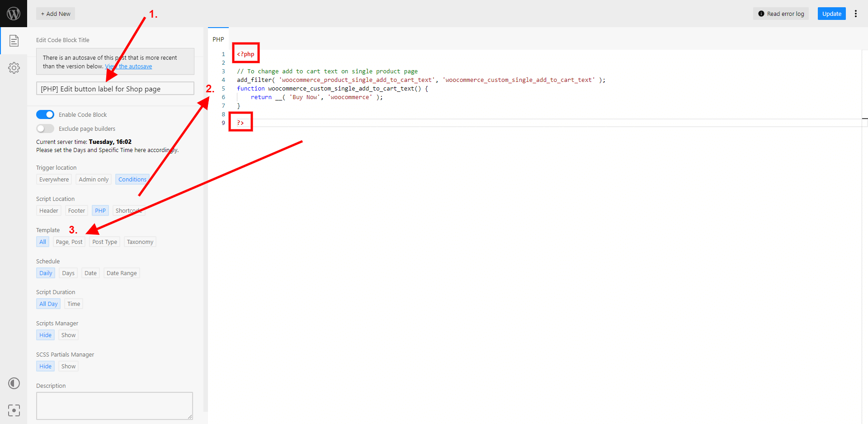Click the fullscreen focus icon
This screenshot has height=424, width=868.
click(x=14, y=410)
